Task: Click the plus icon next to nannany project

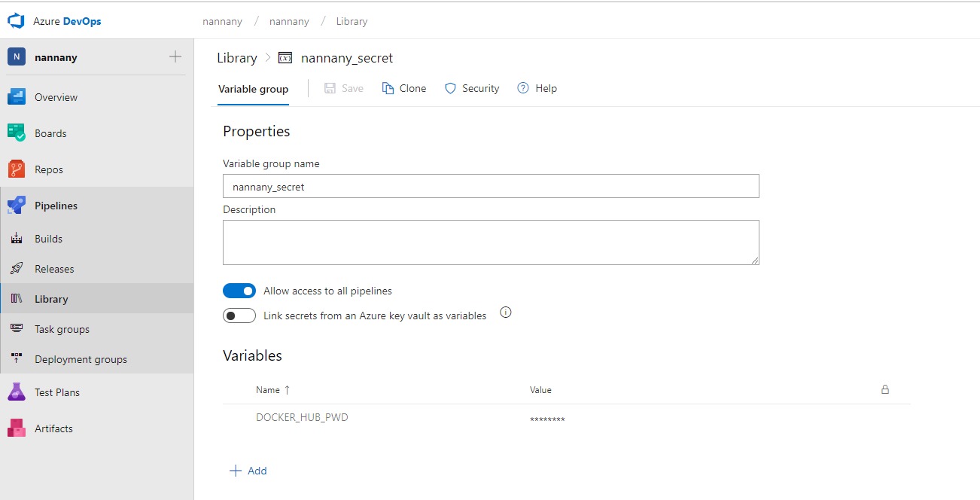Action: 175,56
